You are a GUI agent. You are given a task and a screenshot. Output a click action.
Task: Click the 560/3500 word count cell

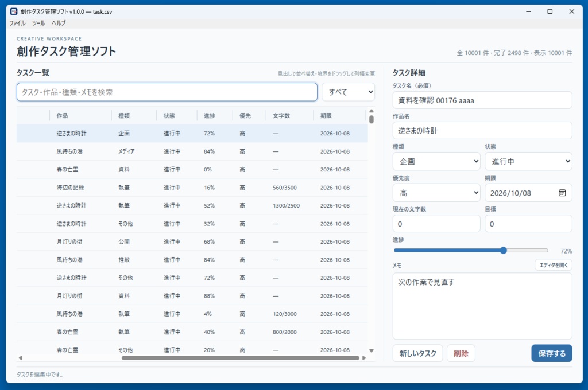tap(285, 188)
